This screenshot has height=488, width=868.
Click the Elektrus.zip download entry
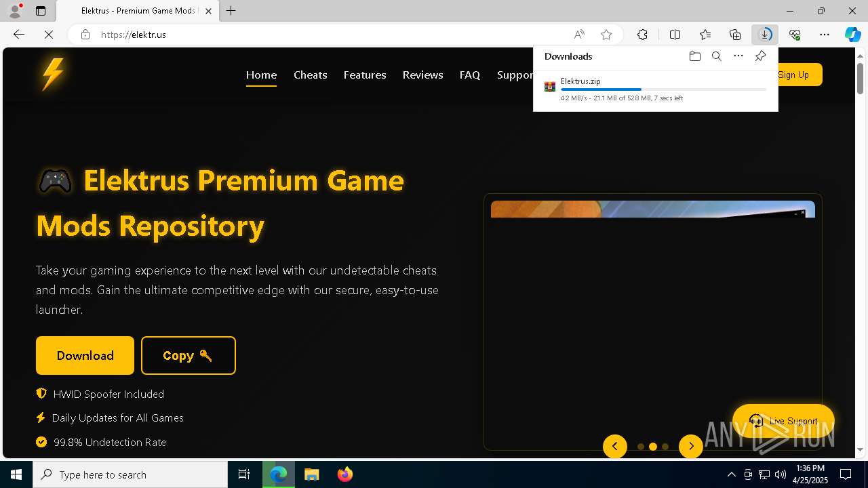pyautogui.click(x=655, y=89)
